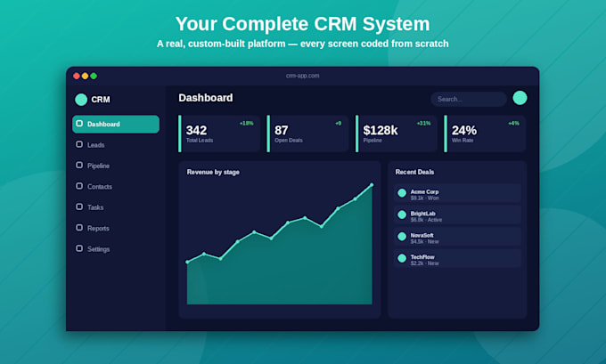Click the green maximize window dot
606x364 pixels.
point(94,76)
